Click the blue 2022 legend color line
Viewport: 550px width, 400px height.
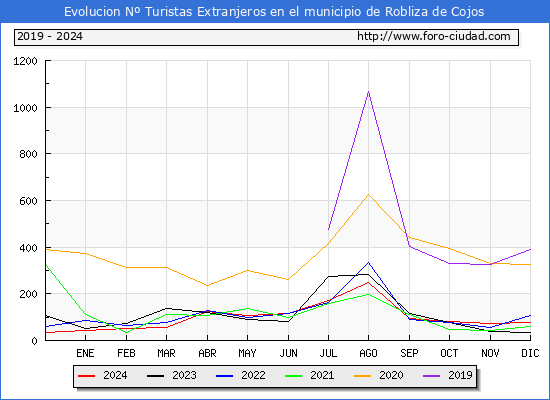click(224, 376)
